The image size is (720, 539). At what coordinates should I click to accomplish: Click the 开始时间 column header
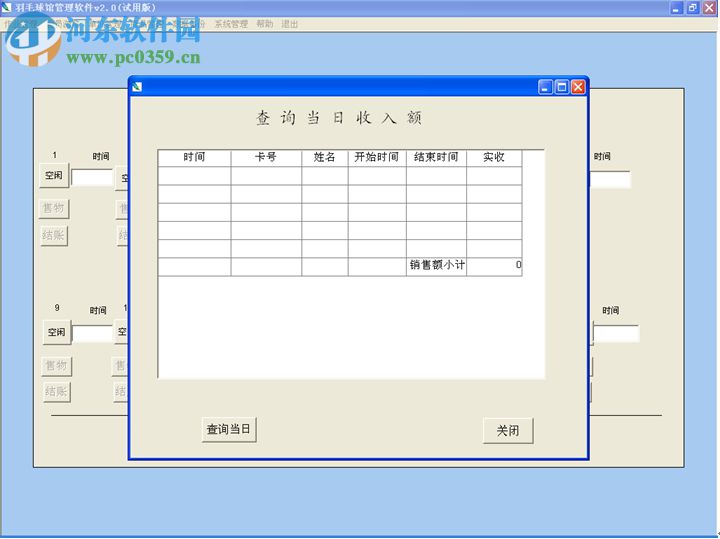click(377, 157)
